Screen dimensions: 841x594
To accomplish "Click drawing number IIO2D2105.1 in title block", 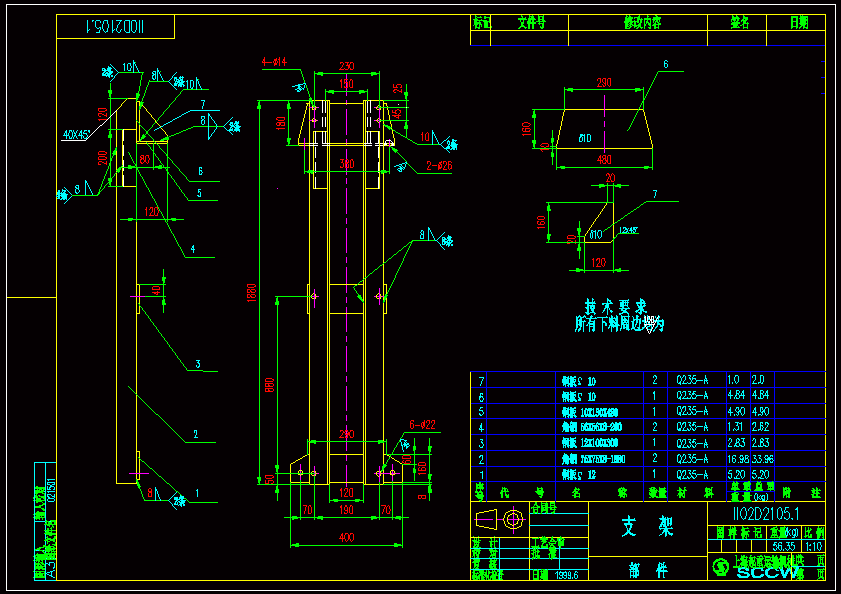I will pyautogui.click(x=766, y=514).
